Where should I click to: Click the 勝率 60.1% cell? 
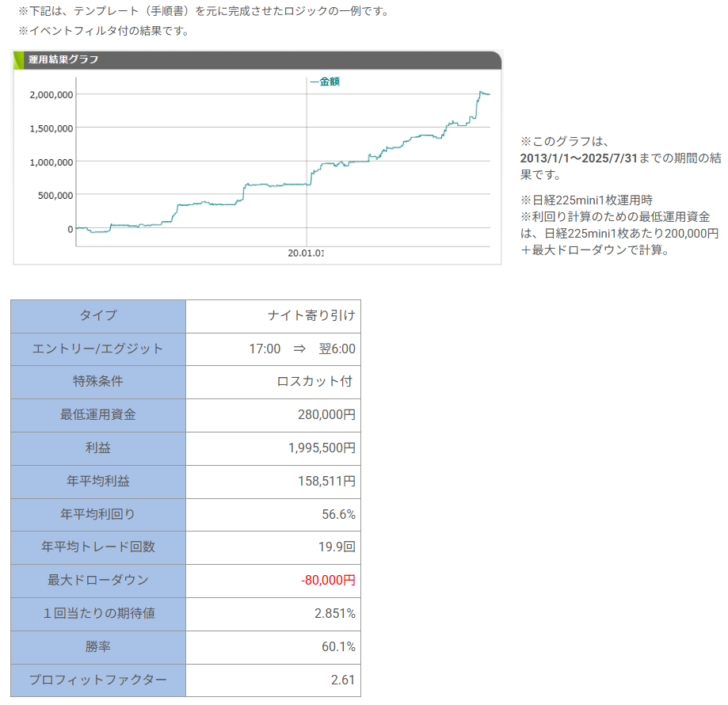338,646
